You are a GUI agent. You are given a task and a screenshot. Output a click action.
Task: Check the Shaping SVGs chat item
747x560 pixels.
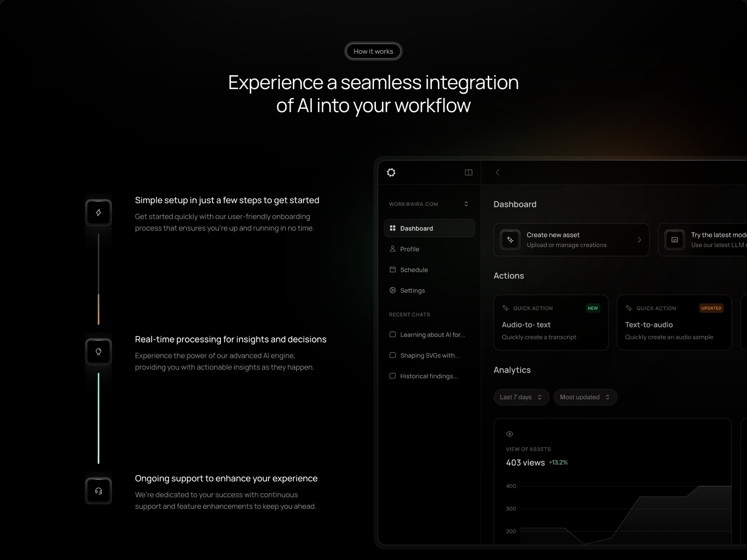pos(393,355)
